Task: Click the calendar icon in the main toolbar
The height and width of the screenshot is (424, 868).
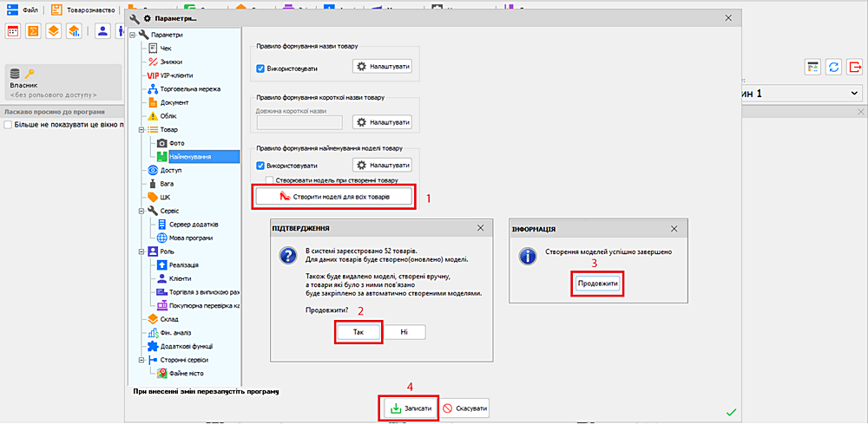Action: [x=13, y=31]
